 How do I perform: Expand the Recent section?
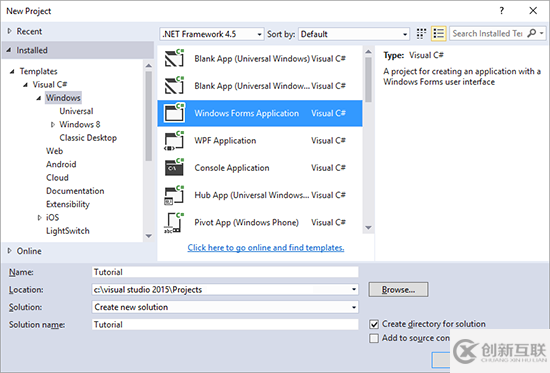pyautogui.click(x=9, y=31)
